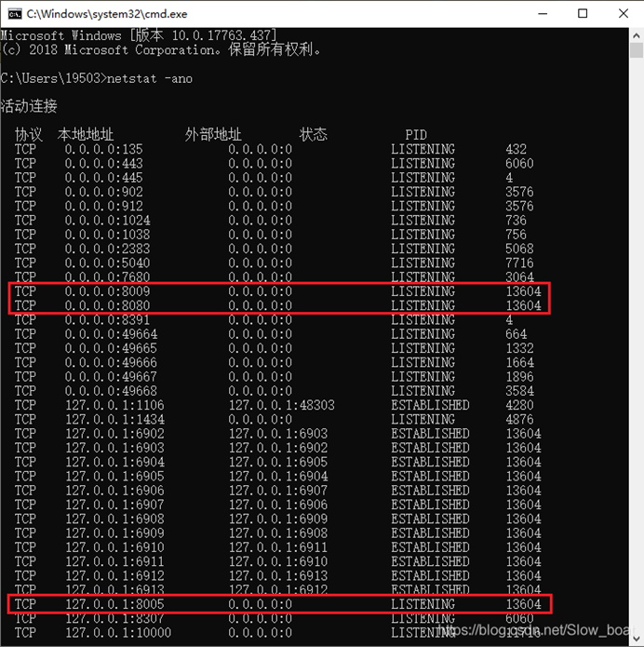
Task: Maximize the cmd.exe window
Action: point(583,14)
